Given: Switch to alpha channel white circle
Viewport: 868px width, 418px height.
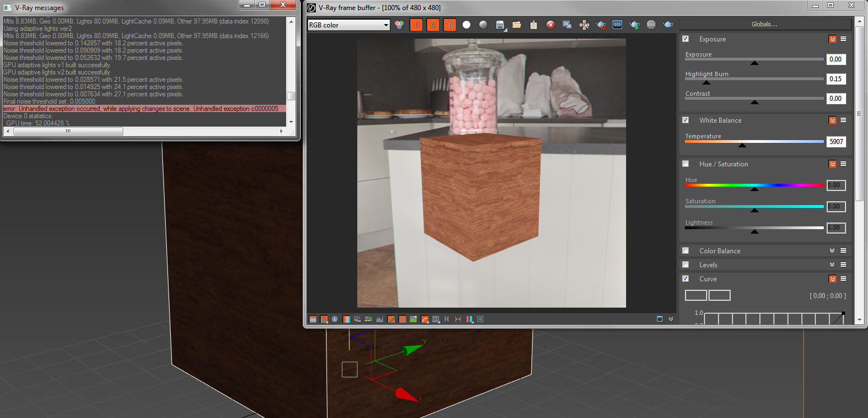Looking at the screenshot, I should coord(466,25).
